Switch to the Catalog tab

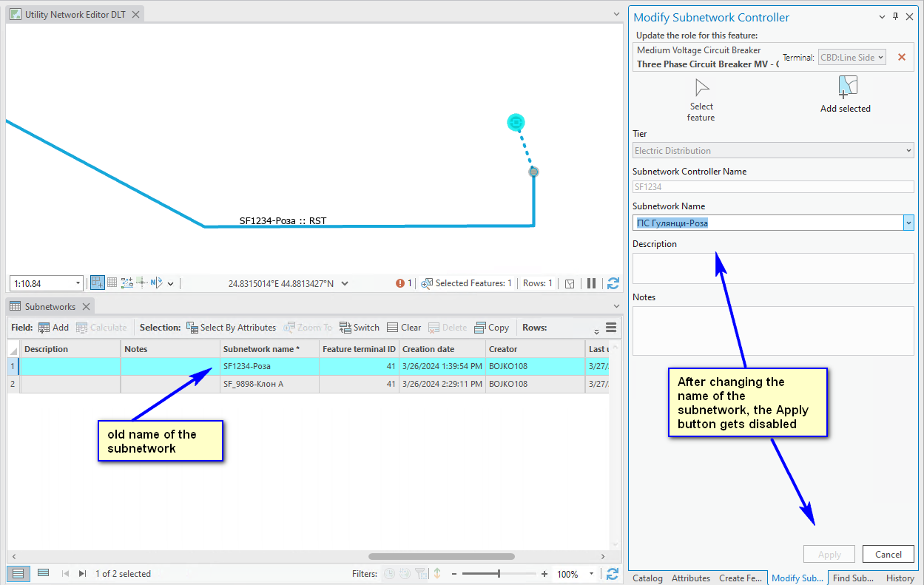point(647,578)
